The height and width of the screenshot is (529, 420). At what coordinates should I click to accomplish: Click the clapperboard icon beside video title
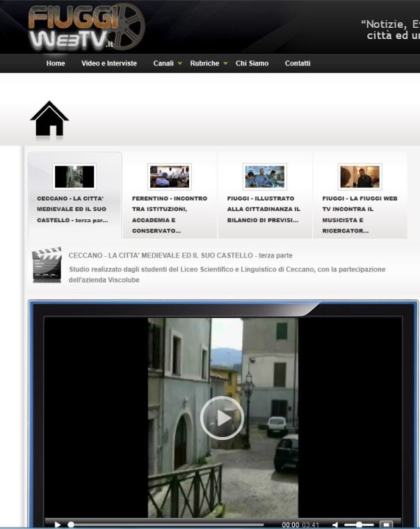tap(47, 264)
